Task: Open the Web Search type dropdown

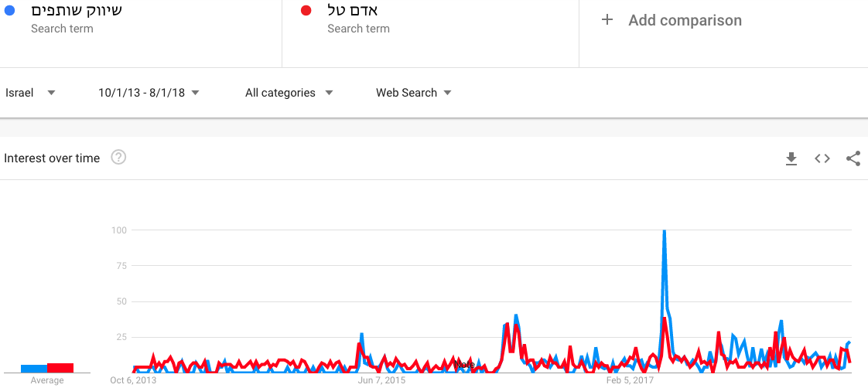Action: (414, 93)
